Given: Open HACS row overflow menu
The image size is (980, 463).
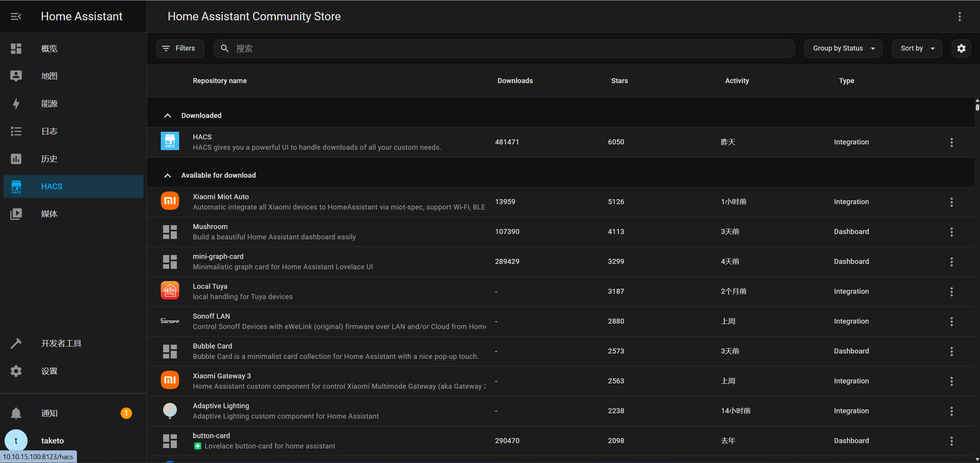Looking at the screenshot, I should pos(951,142).
